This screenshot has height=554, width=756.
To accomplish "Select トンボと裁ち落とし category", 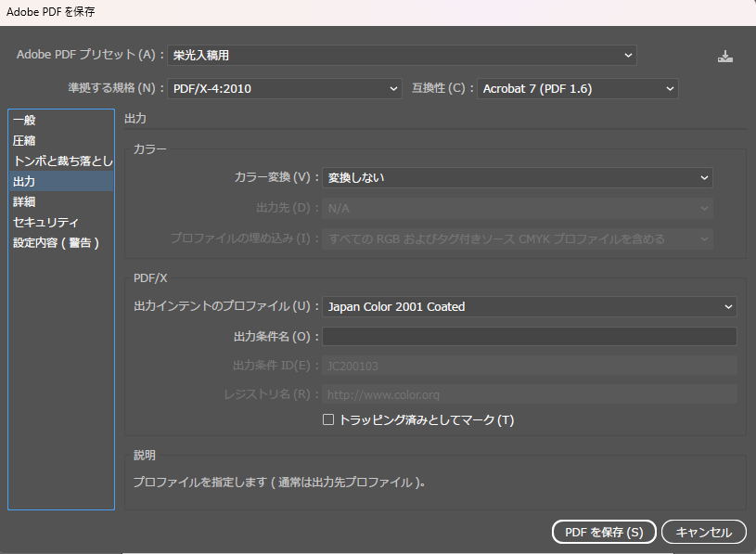I will (61, 161).
